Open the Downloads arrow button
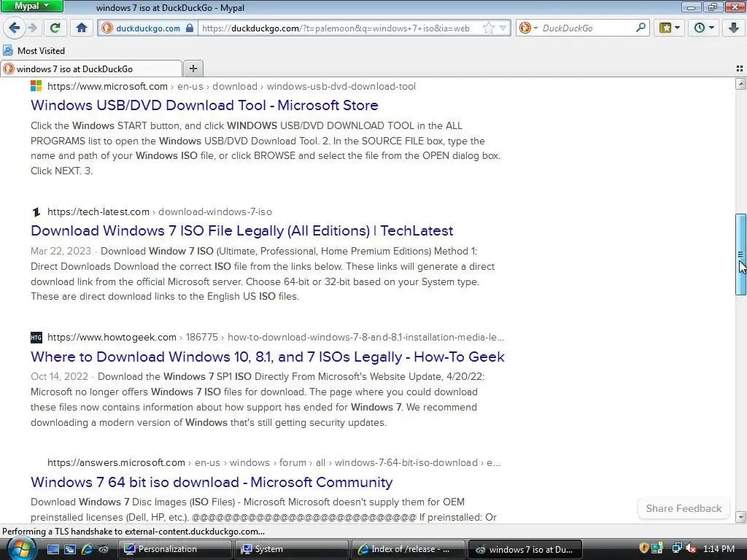The width and height of the screenshot is (747, 560). coord(734,28)
